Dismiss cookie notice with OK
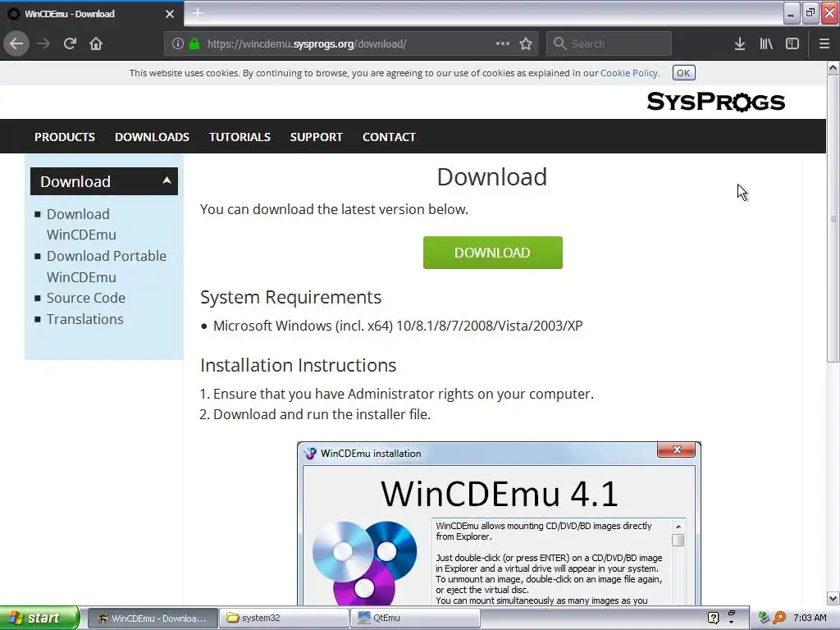840x630 pixels. tap(683, 73)
